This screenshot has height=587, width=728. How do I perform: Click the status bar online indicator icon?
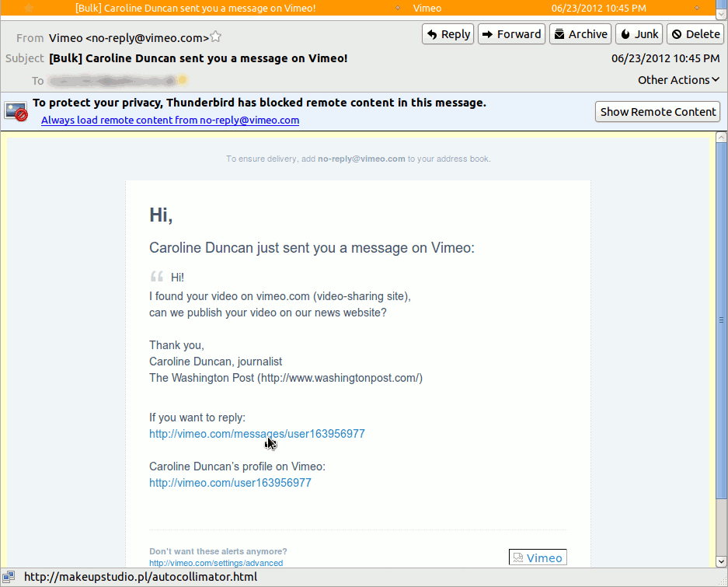pyautogui.click(x=9, y=577)
